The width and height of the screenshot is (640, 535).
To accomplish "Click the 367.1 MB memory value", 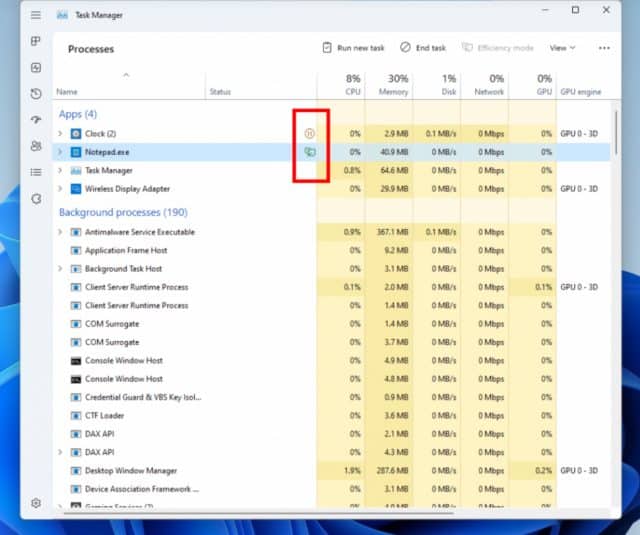I will click(x=392, y=232).
